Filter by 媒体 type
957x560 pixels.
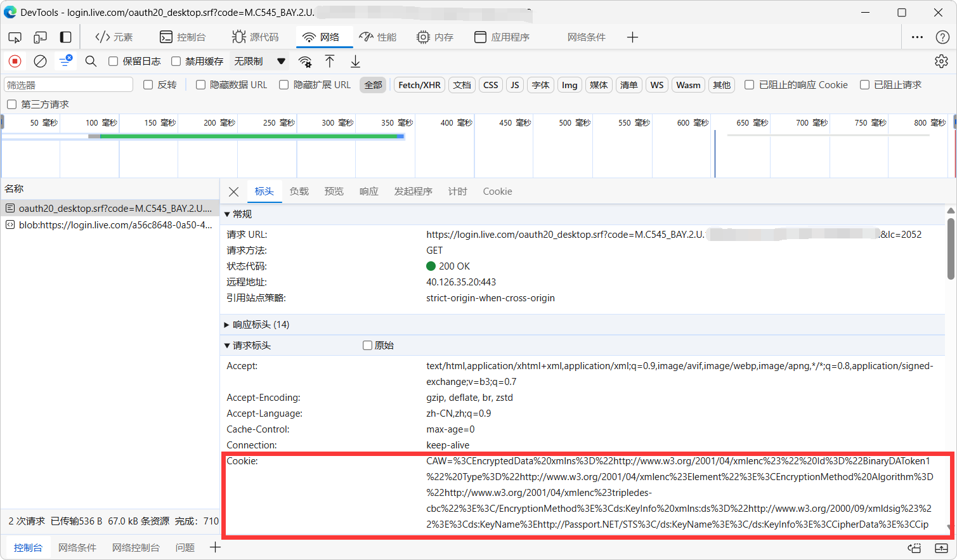point(599,85)
